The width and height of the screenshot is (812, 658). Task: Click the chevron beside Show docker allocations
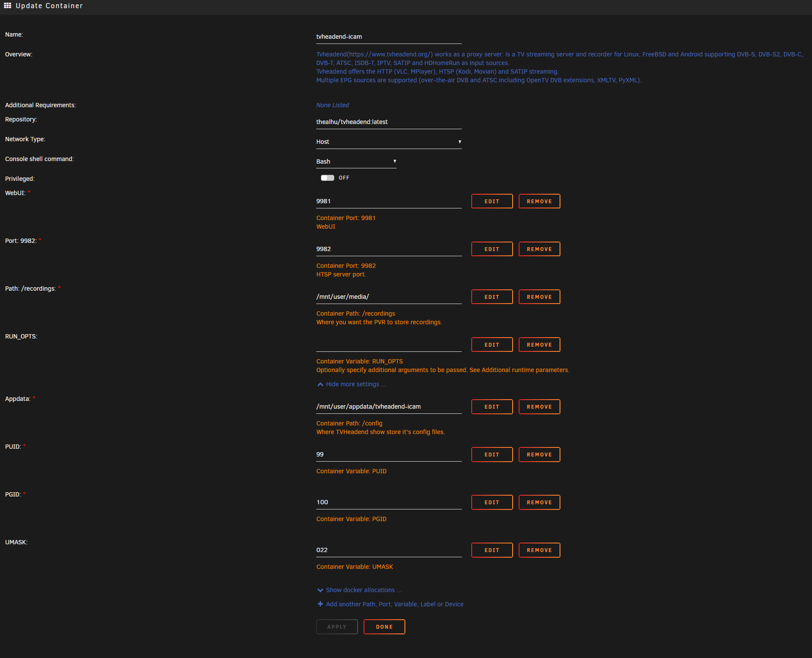pos(320,590)
